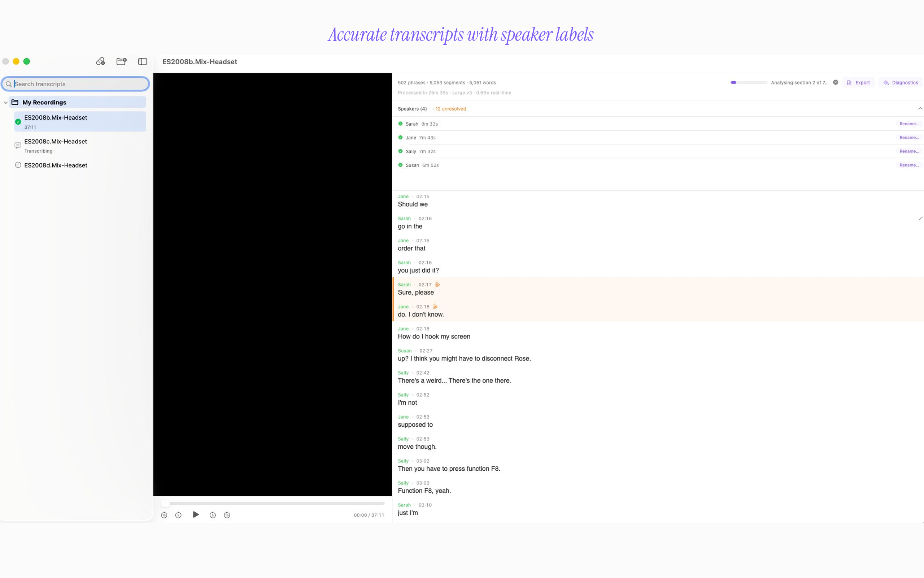The width and height of the screenshot is (924, 578).
Task: Click the edit pencil beside Sarah 02:16
Action: point(920,219)
